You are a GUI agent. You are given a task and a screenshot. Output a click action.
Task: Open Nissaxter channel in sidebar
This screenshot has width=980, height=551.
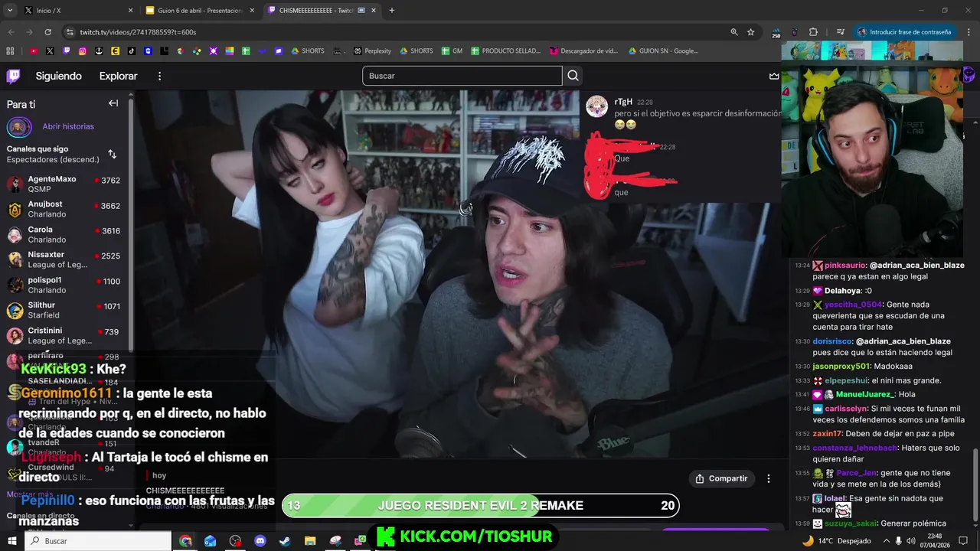pyautogui.click(x=64, y=259)
